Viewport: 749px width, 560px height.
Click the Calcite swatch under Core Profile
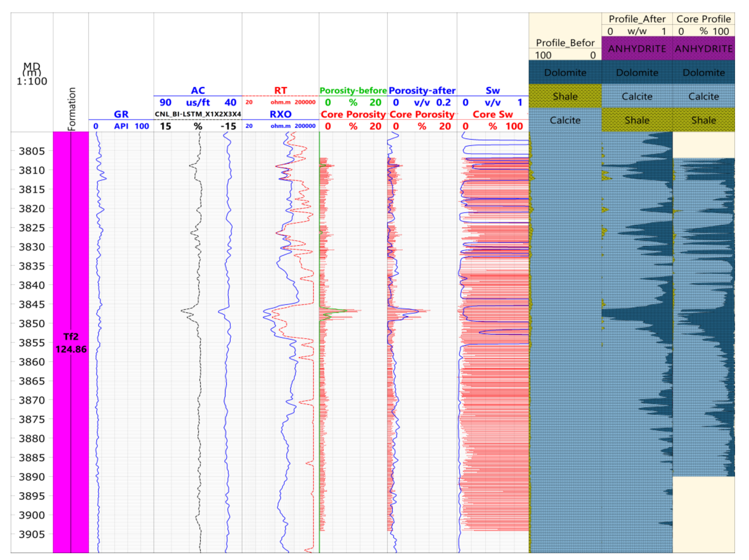click(x=703, y=97)
